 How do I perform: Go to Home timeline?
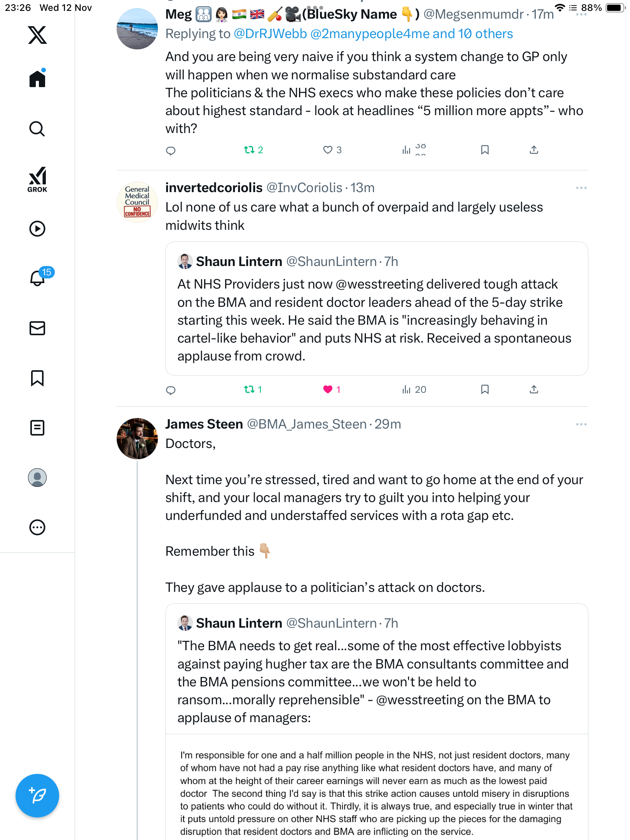coord(37,79)
